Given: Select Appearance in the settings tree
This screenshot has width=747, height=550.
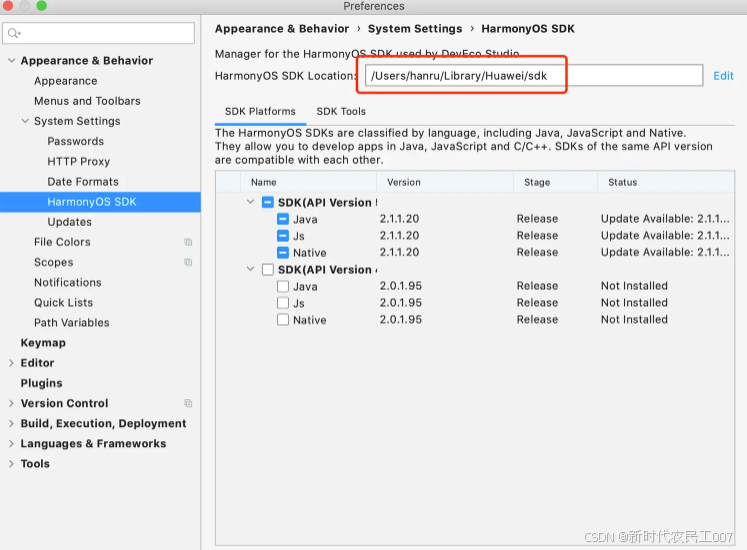Looking at the screenshot, I should pyautogui.click(x=66, y=81).
